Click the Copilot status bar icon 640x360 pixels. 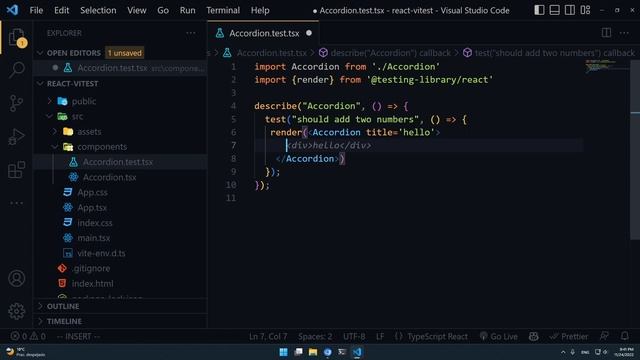point(533,336)
